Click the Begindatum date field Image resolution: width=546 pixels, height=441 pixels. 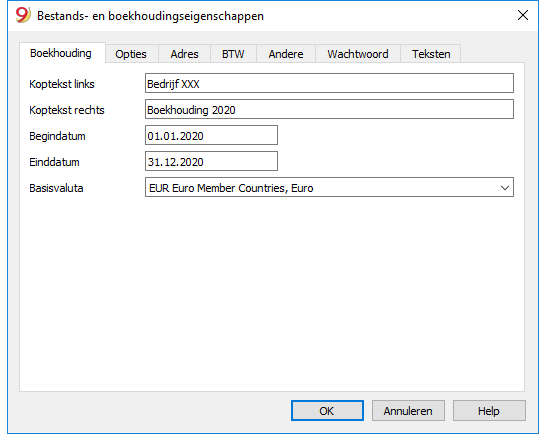pos(211,136)
